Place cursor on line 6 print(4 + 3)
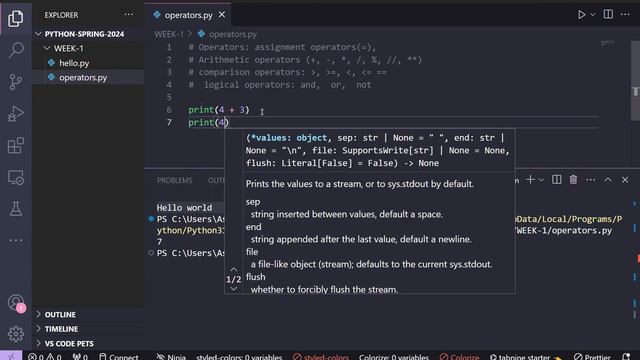Screen dimensions: 640x360 pos(218,110)
